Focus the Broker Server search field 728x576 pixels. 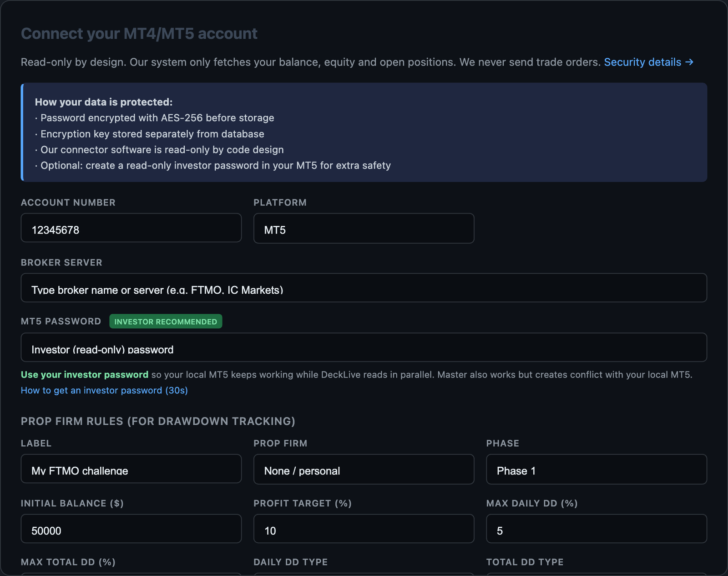(364, 288)
